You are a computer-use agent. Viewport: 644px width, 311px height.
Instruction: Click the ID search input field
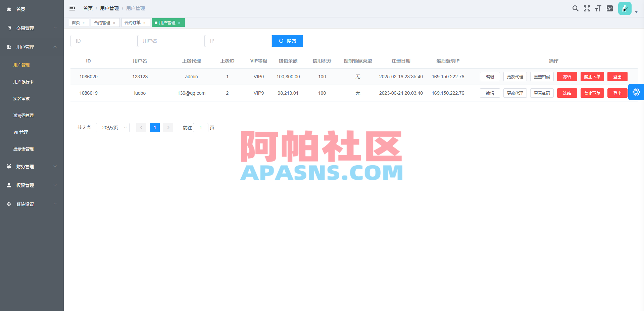pyautogui.click(x=104, y=41)
